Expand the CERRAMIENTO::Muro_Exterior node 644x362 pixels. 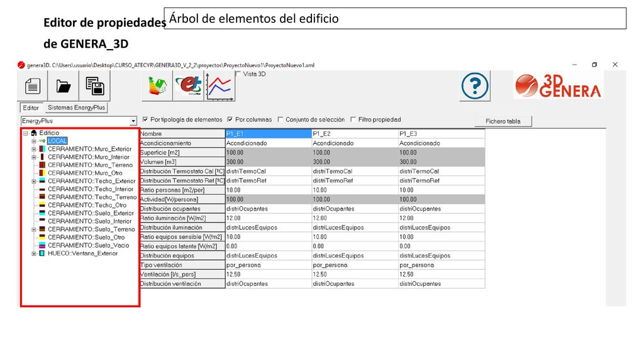click(34, 149)
